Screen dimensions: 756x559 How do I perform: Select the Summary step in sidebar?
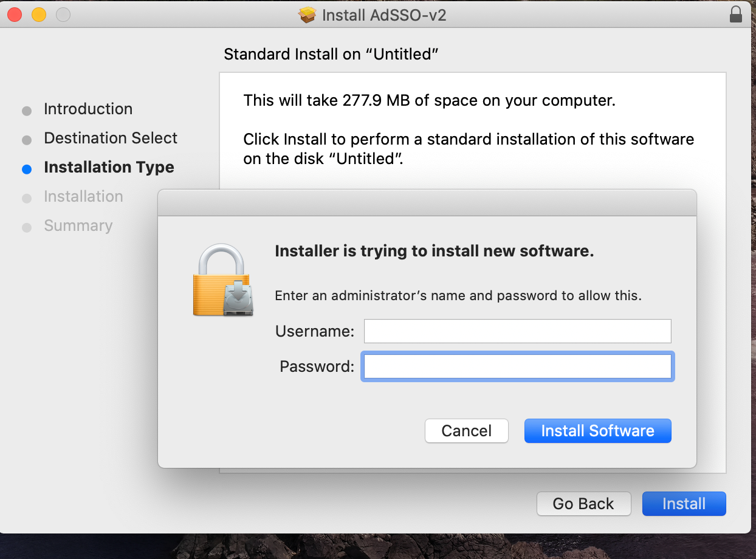[78, 225]
